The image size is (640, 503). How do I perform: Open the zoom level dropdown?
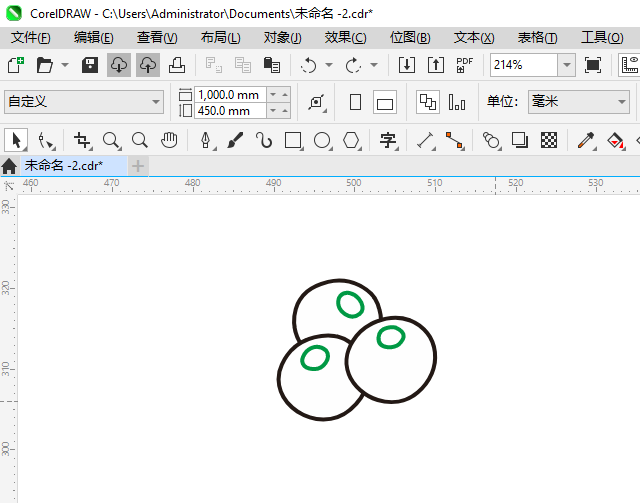(566, 65)
